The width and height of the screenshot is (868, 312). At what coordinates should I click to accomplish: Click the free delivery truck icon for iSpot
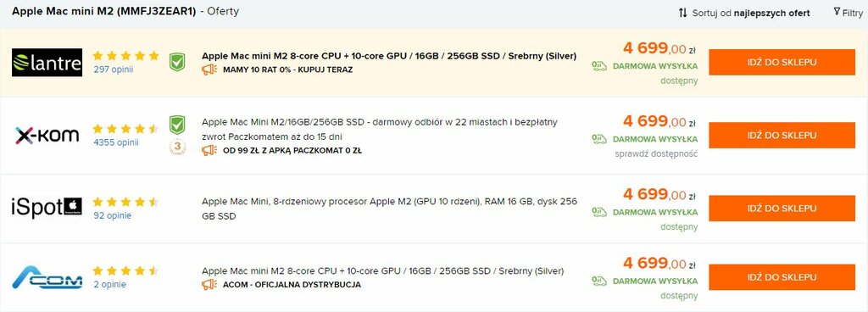[599, 212]
